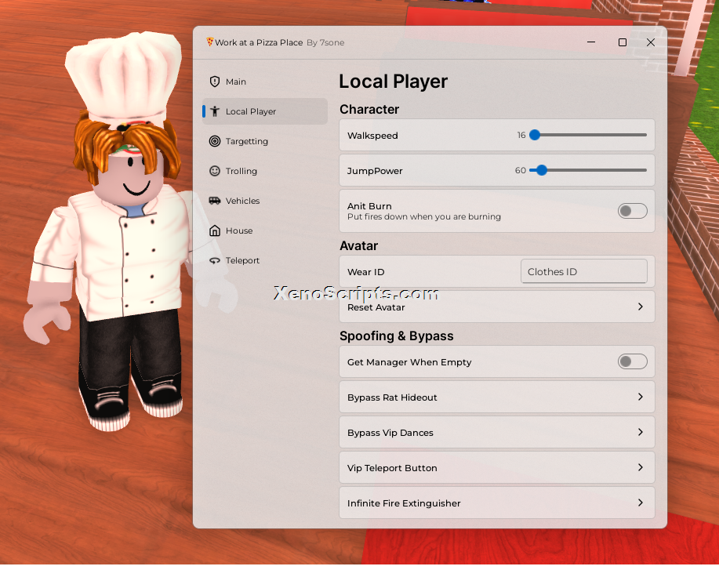Viewport: 719px width, 588px height.
Task: Click the 'Get Manager When Empty' label
Action: pyautogui.click(x=409, y=362)
